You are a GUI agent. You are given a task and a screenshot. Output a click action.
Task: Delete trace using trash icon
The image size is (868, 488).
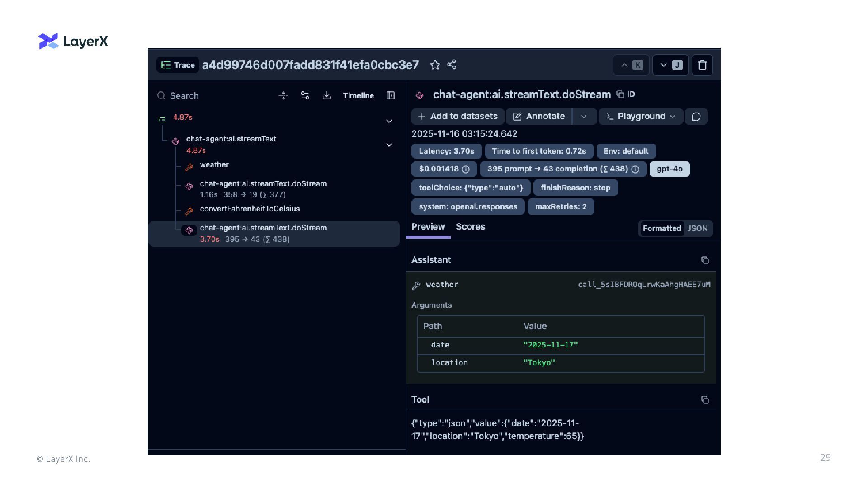[702, 65]
